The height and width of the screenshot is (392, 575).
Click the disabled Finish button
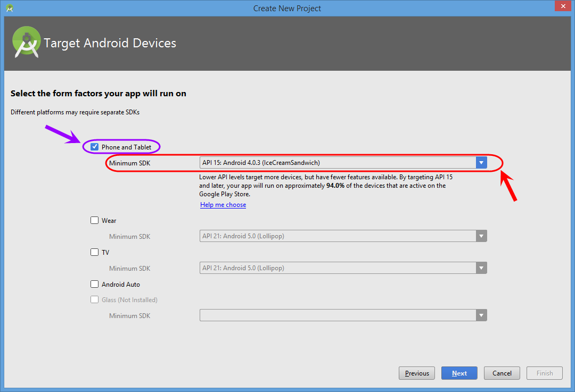coord(545,373)
